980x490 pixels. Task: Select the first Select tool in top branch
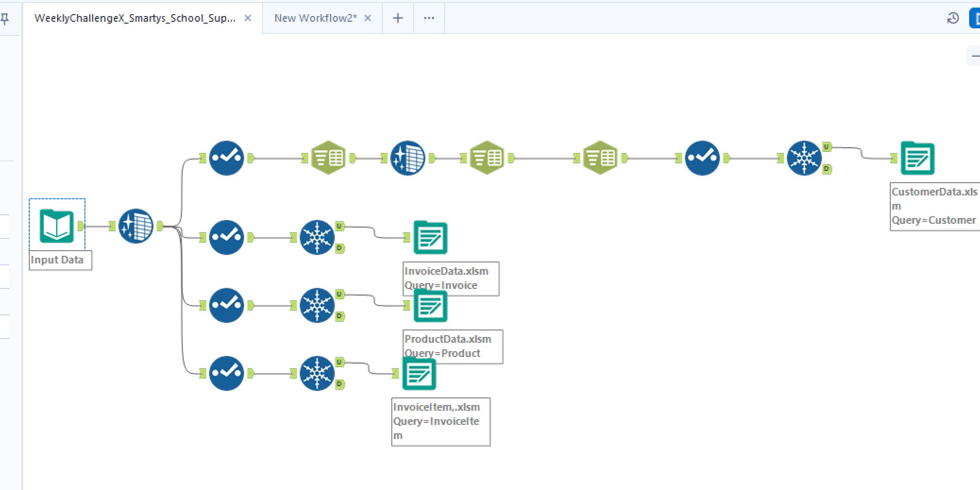coord(227,158)
